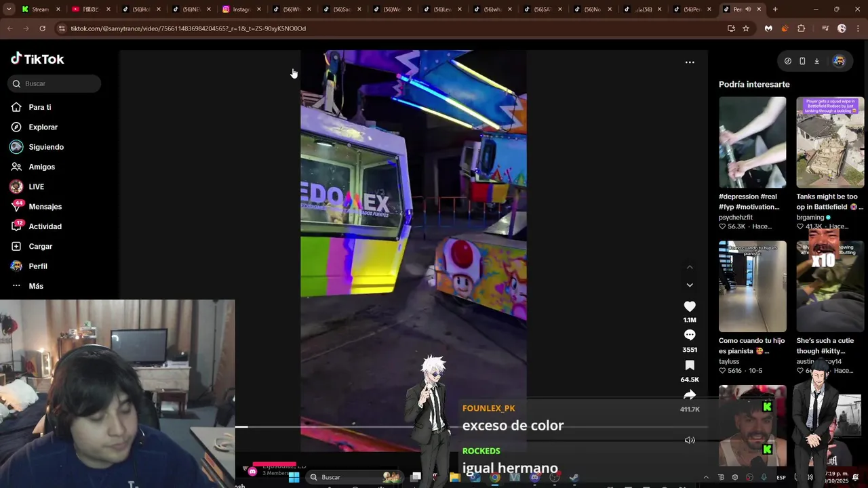Switch to the YouTube browser tab

[91, 9]
